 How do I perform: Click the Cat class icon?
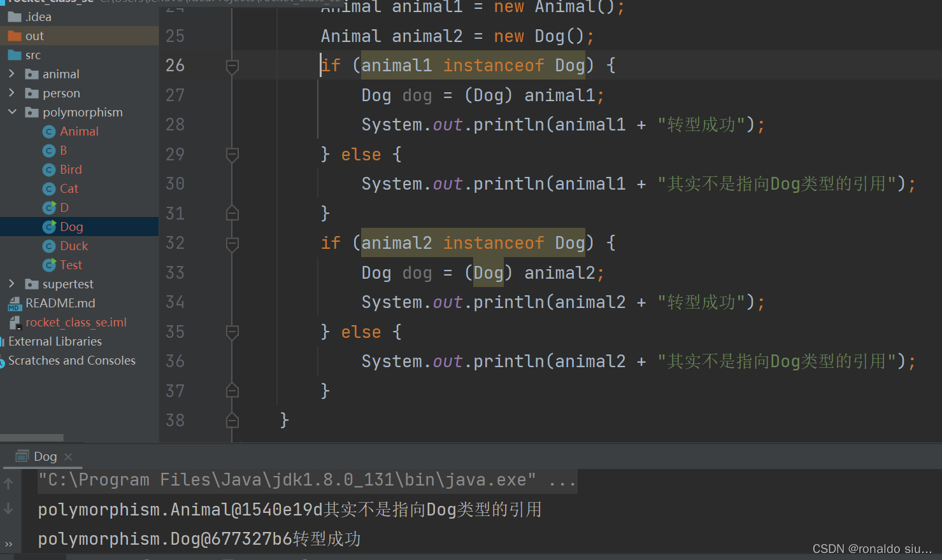49,189
